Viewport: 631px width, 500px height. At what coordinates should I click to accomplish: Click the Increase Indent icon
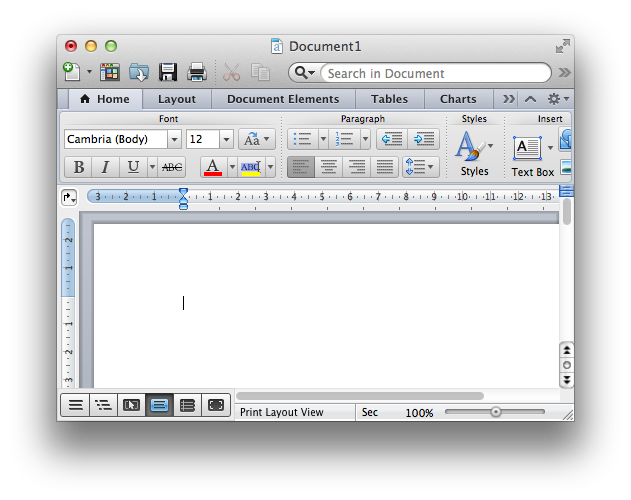pyautogui.click(x=423, y=139)
